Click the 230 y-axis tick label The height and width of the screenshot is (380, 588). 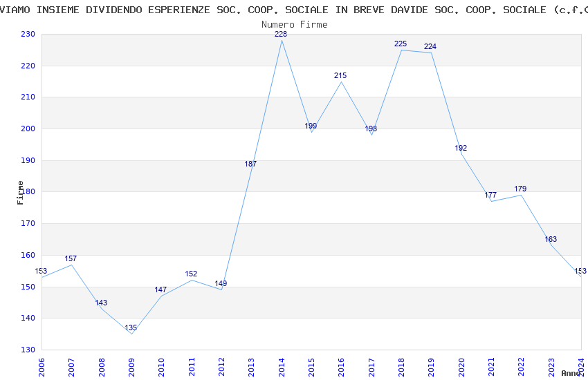tap(28, 34)
